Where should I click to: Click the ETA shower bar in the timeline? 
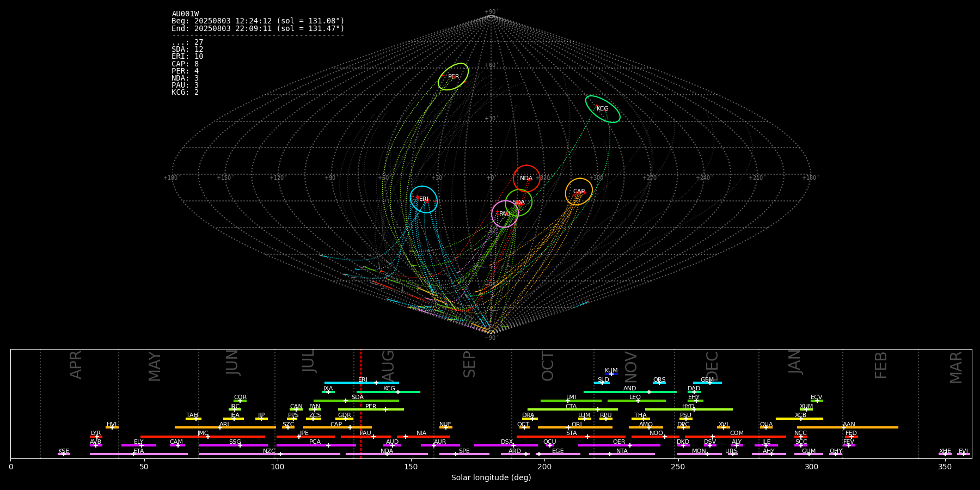(x=139, y=454)
